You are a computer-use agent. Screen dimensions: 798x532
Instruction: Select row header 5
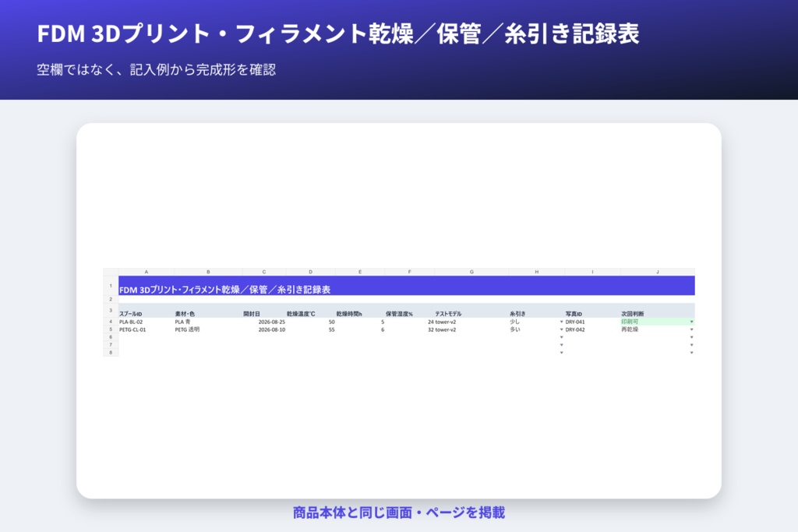111,329
